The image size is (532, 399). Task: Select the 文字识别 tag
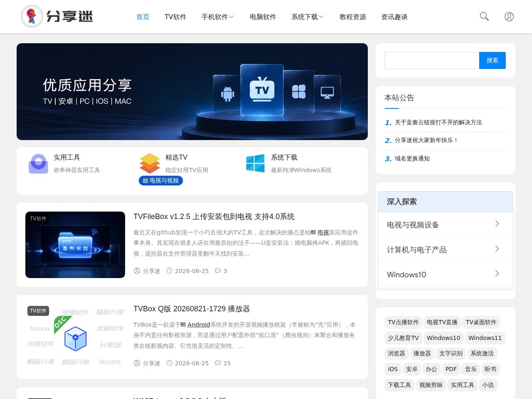[x=451, y=353]
